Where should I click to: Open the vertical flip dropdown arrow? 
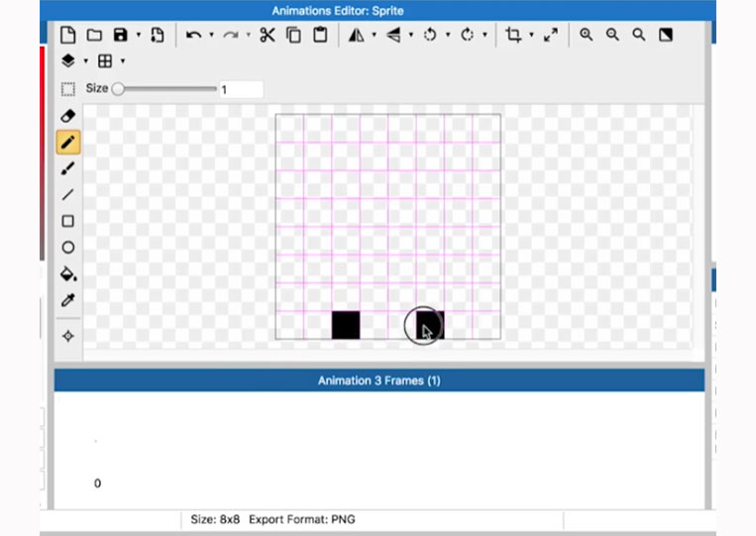(411, 35)
